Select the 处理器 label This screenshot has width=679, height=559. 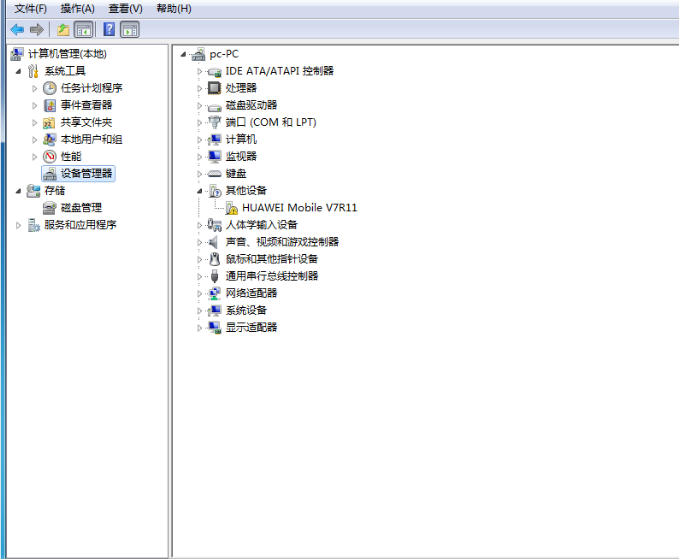(x=241, y=88)
